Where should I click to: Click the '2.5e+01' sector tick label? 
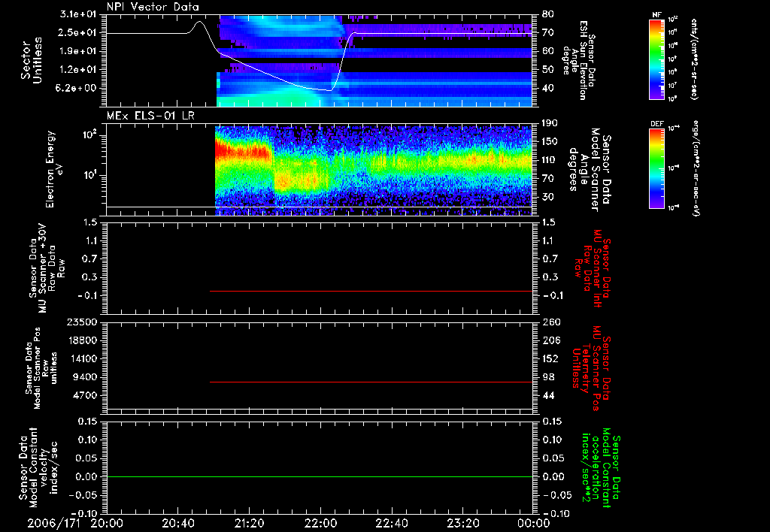[x=78, y=33]
